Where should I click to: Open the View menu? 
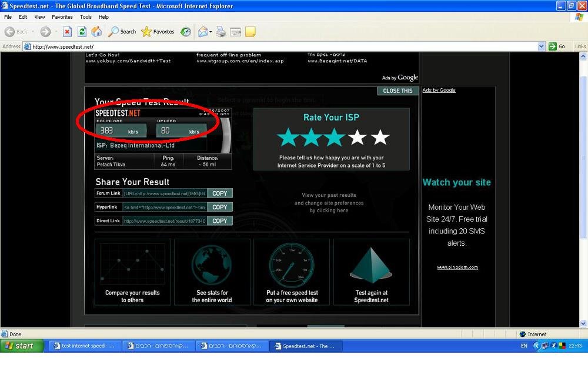coord(39,17)
